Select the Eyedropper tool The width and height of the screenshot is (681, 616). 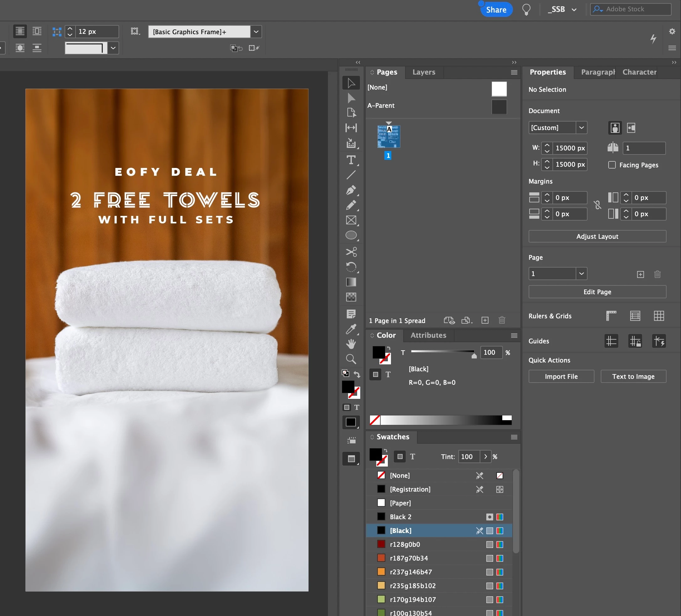pyautogui.click(x=351, y=329)
